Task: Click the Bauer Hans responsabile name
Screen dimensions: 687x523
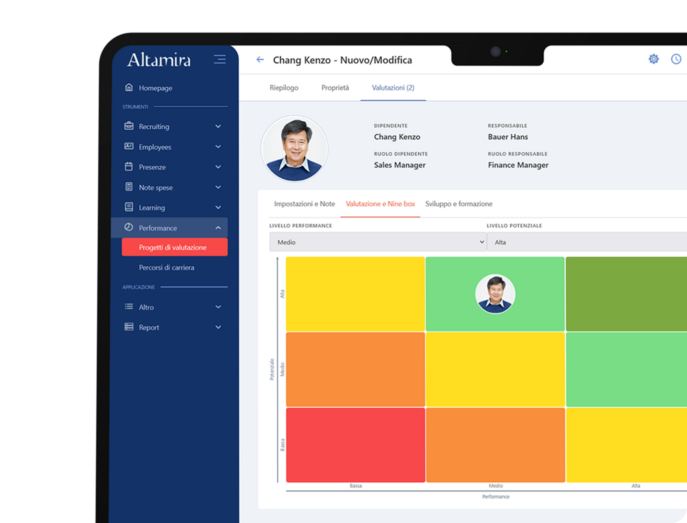Action: pos(508,137)
